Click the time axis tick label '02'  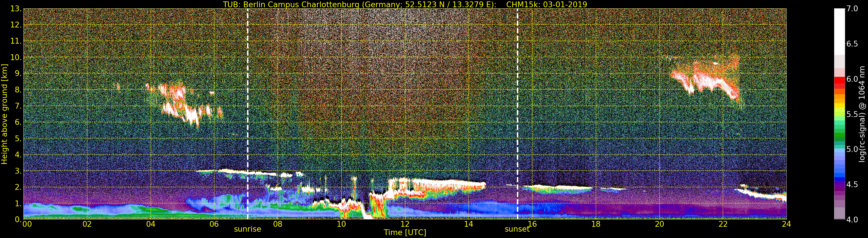pos(87,224)
